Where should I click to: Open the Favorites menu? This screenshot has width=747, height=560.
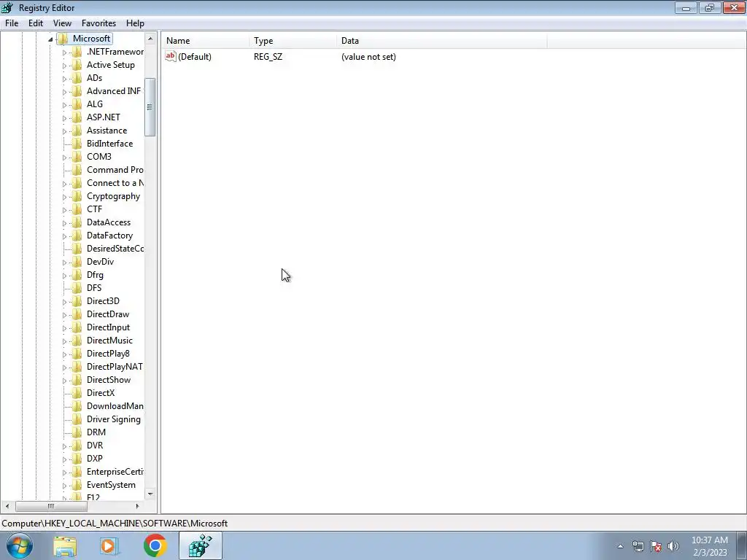[x=98, y=23]
